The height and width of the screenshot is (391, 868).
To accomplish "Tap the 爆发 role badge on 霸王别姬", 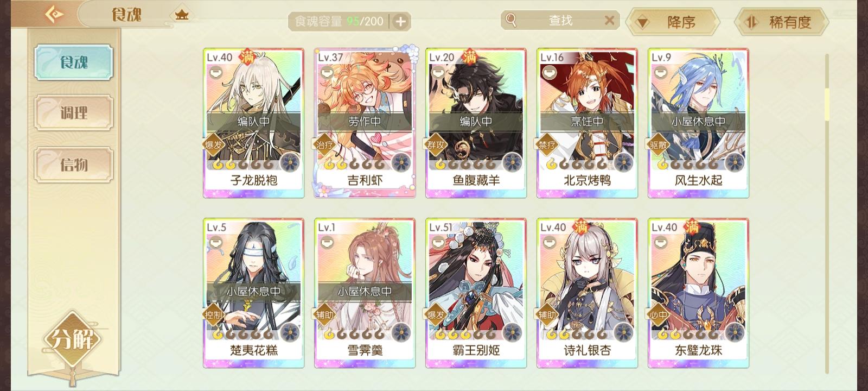I will (436, 314).
